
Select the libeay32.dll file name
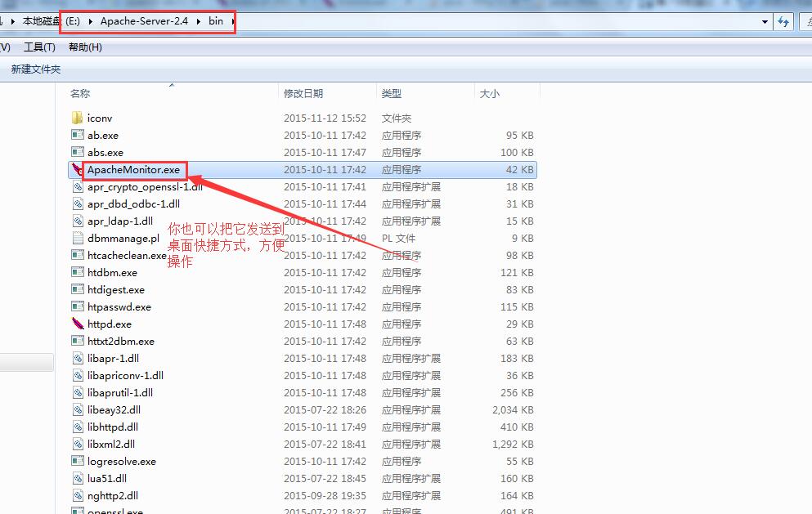point(114,410)
